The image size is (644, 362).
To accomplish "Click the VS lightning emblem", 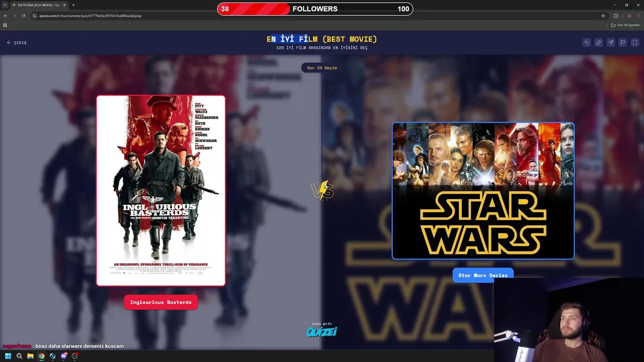I will pyautogui.click(x=322, y=191).
